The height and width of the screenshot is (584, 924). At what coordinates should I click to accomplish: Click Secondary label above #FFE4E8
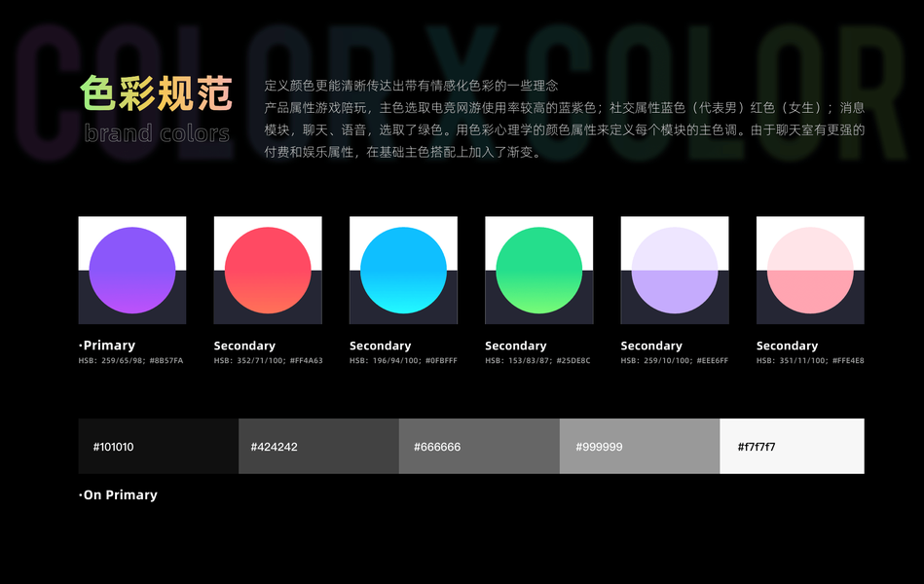tap(788, 346)
